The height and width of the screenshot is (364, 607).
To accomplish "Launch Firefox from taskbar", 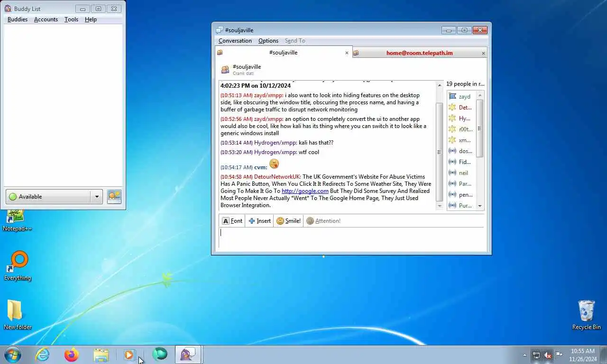I will click(x=72, y=355).
